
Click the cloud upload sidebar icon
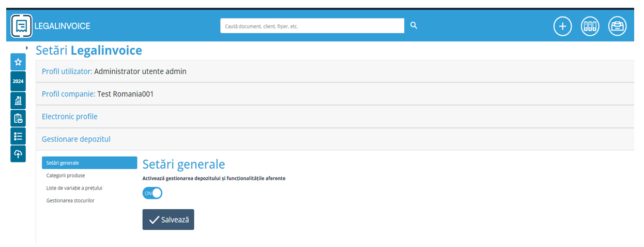(x=18, y=154)
